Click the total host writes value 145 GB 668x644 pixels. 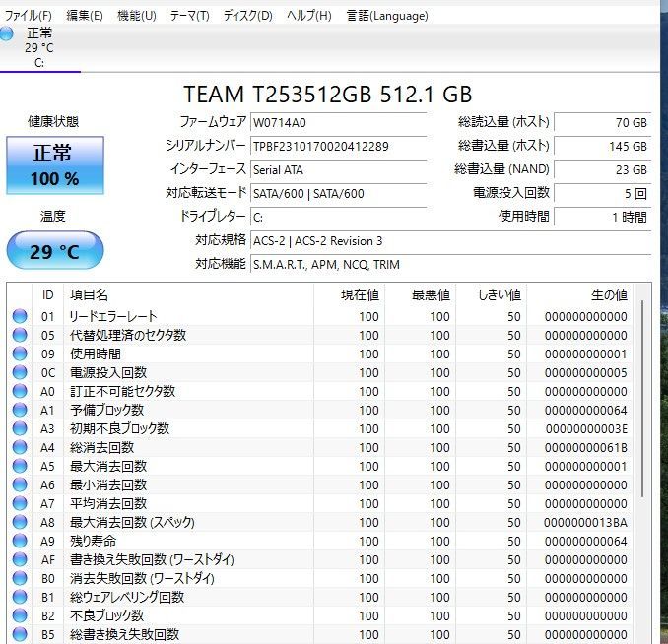pos(602,147)
